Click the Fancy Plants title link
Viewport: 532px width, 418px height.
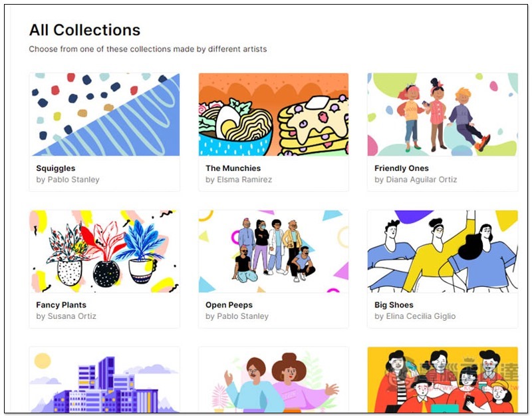tap(61, 305)
